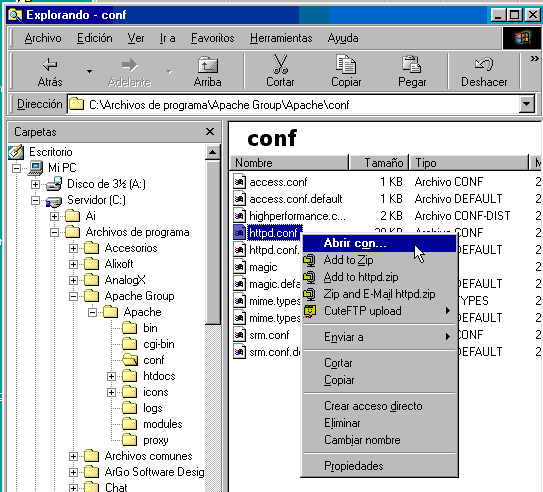Image resolution: width=543 pixels, height=492 pixels.
Task: Show more toolbar buttons via chevron
Action: [534, 59]
